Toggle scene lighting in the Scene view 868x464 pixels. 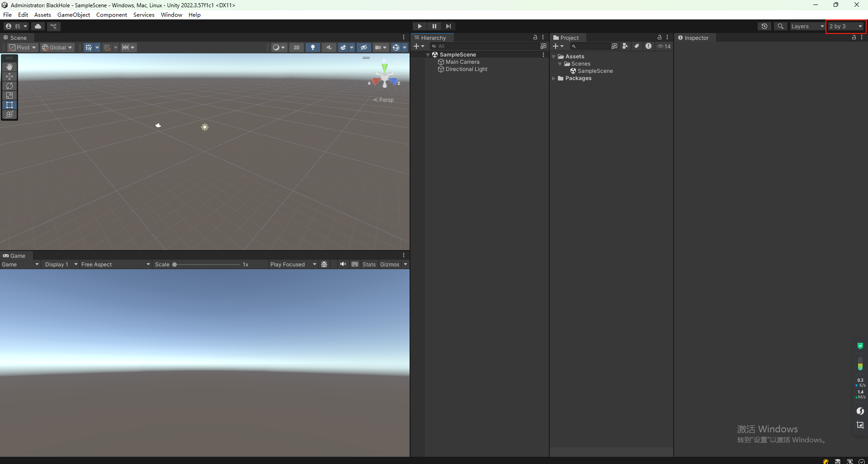[x=313, y=47]
